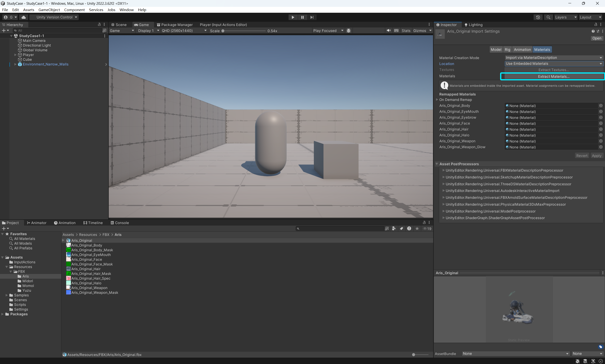This screenshot has height=364, width=605.
Task: Open the GameObject menu
Action: (49, 10)
